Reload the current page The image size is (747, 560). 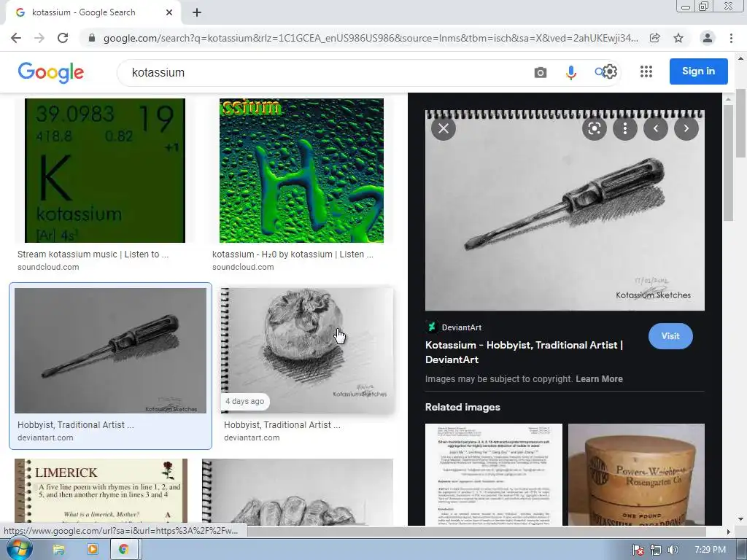tap(63, 38)
